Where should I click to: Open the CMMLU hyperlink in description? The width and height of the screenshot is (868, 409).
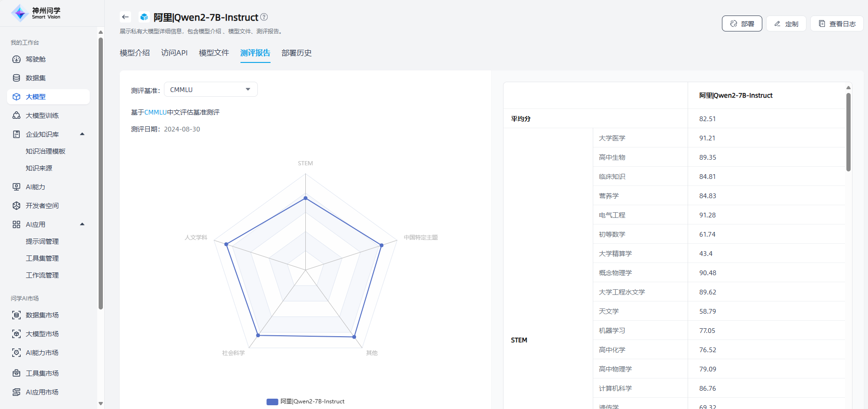click(155, 112)
